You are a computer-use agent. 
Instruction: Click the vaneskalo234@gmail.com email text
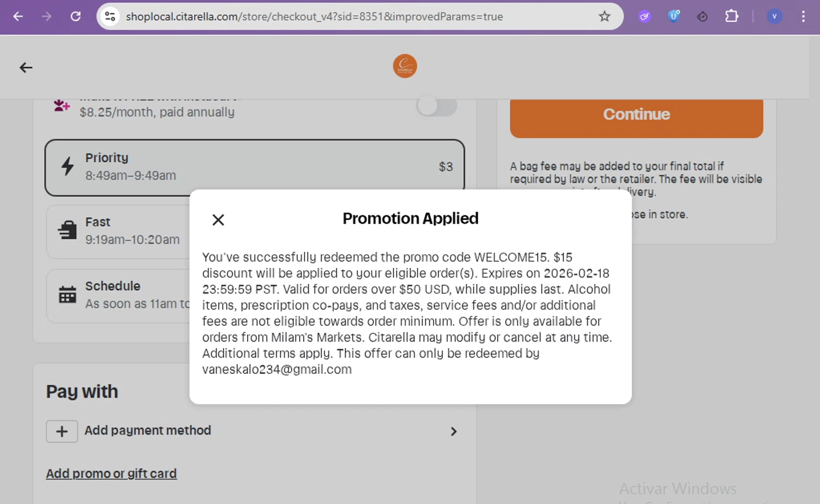[x=277, y=370]
